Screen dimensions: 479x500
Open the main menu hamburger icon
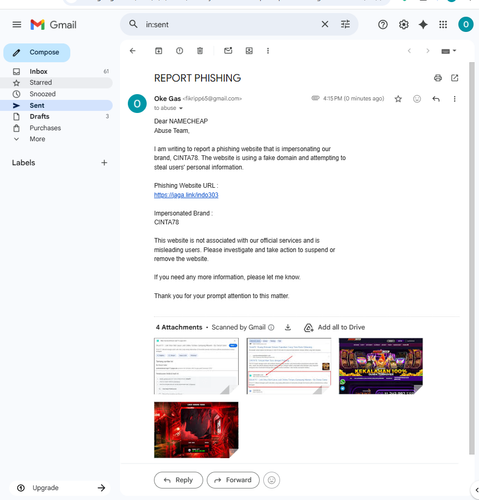click(x=17, y=25)
